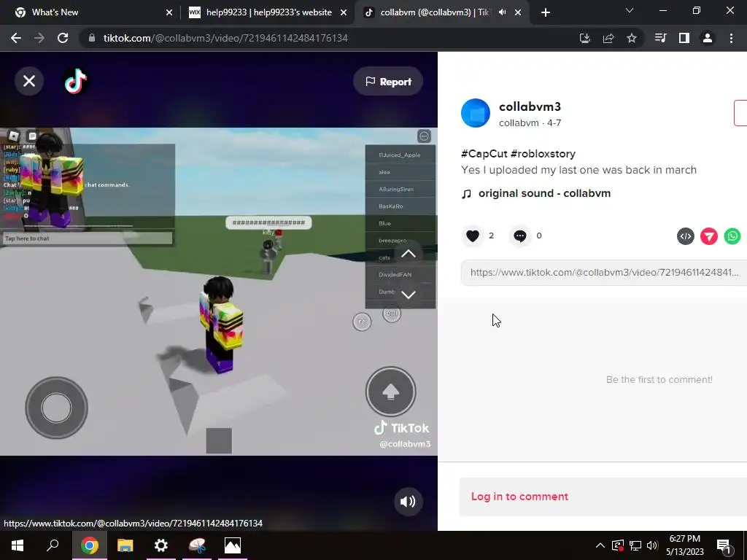Open the notification center

724,546
